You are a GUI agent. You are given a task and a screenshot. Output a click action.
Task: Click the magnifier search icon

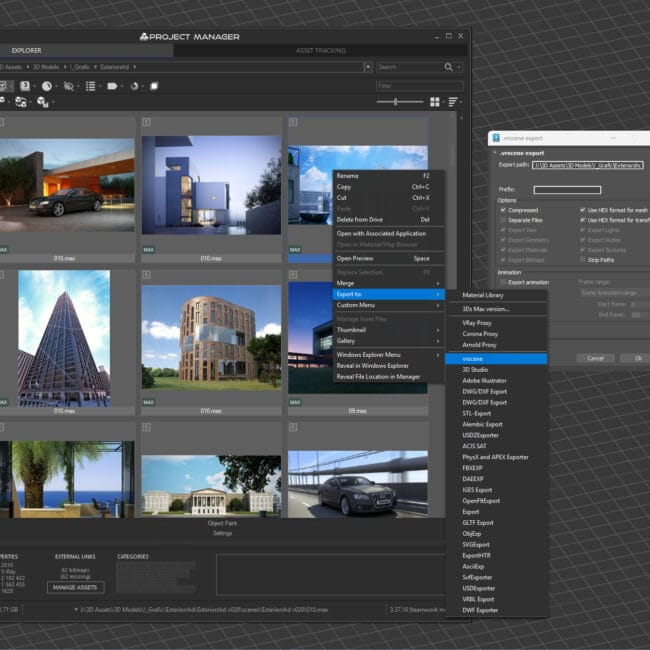click(x=448, y=67)
